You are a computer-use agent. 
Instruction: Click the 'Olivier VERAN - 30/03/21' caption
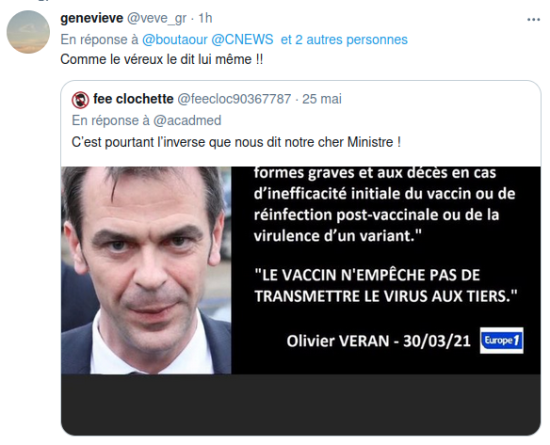[378, 341]
